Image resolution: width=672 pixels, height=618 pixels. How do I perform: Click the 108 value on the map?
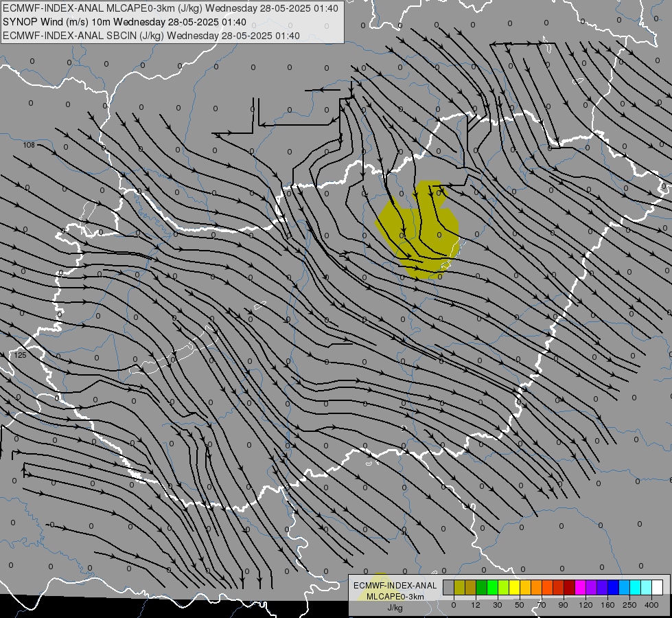click(29, 145)
